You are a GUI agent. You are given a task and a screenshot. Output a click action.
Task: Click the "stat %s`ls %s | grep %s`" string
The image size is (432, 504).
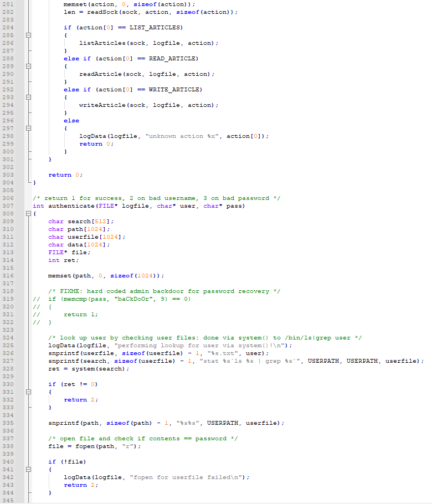click(x=250, y=361)
